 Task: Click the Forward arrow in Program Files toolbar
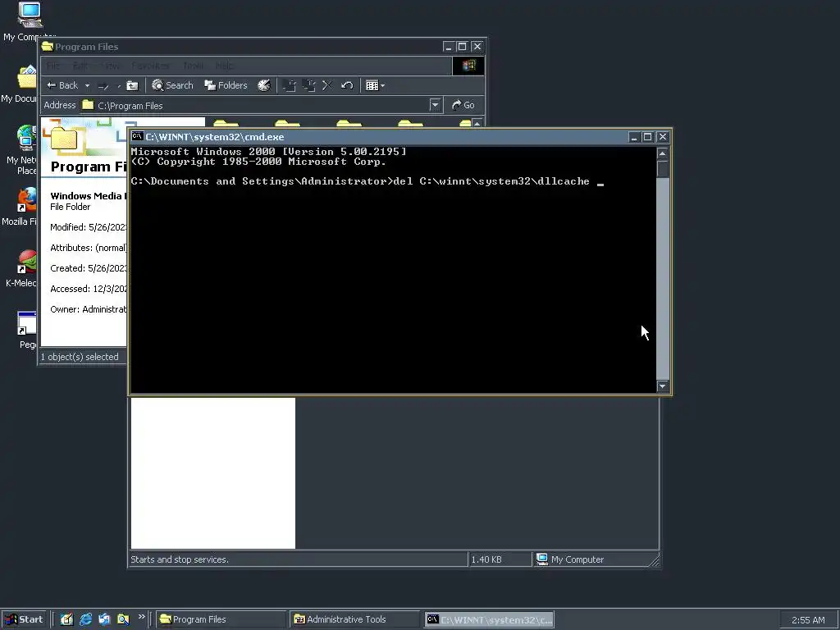point(103,85)
